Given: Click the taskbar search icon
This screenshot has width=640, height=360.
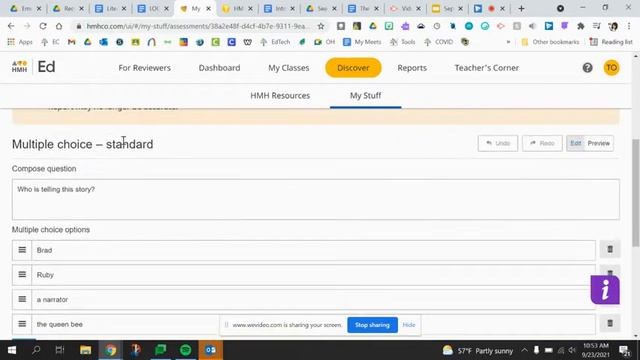Looking at the screenshot, I should pyautogui.click(x=36, y=350).
